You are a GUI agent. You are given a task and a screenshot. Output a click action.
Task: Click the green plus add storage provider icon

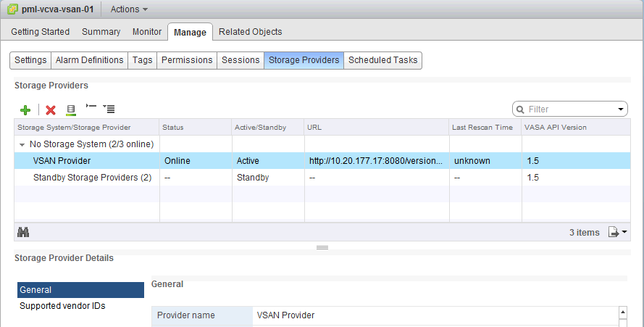point(25,109)
